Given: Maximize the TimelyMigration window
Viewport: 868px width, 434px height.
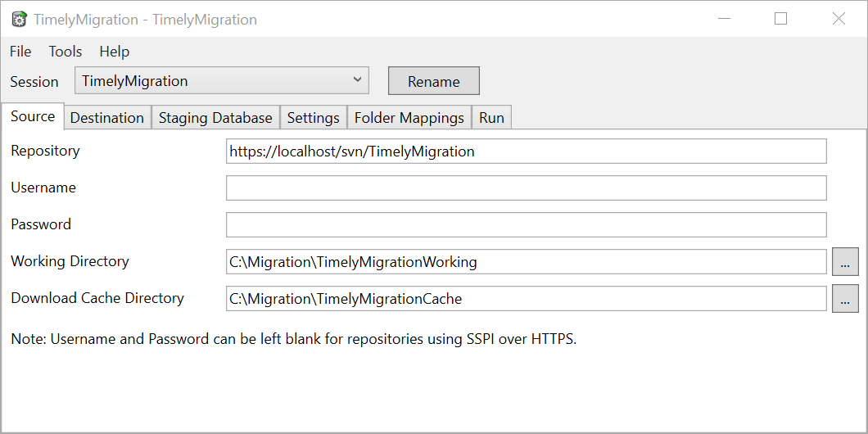Looking at the screenshot, I should [780, 19].
